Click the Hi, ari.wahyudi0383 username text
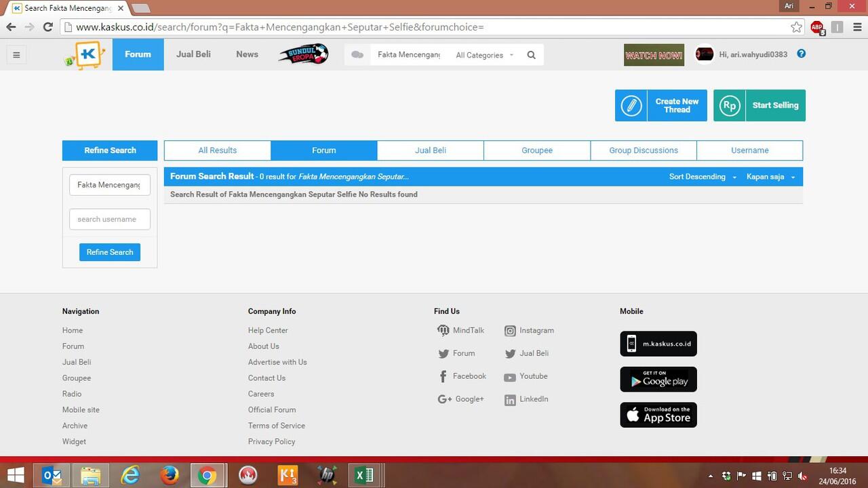Screen dimensions: 868x488 pos(753,55)
